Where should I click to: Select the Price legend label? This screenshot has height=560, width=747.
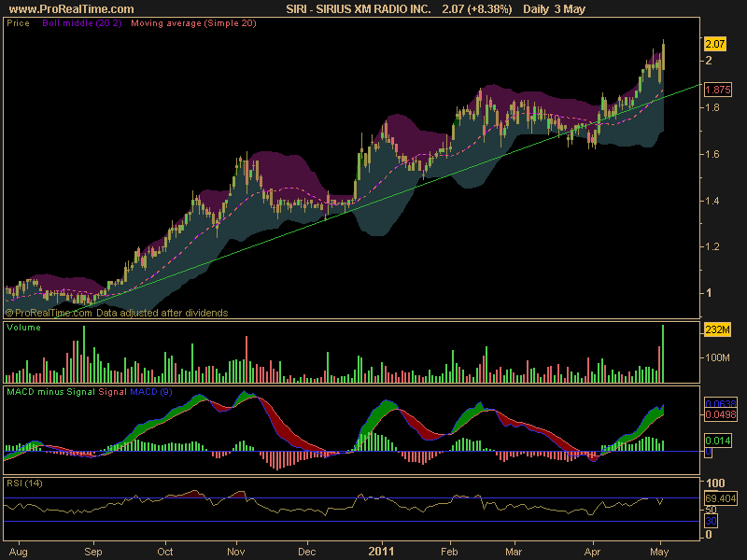coord(18,22)
